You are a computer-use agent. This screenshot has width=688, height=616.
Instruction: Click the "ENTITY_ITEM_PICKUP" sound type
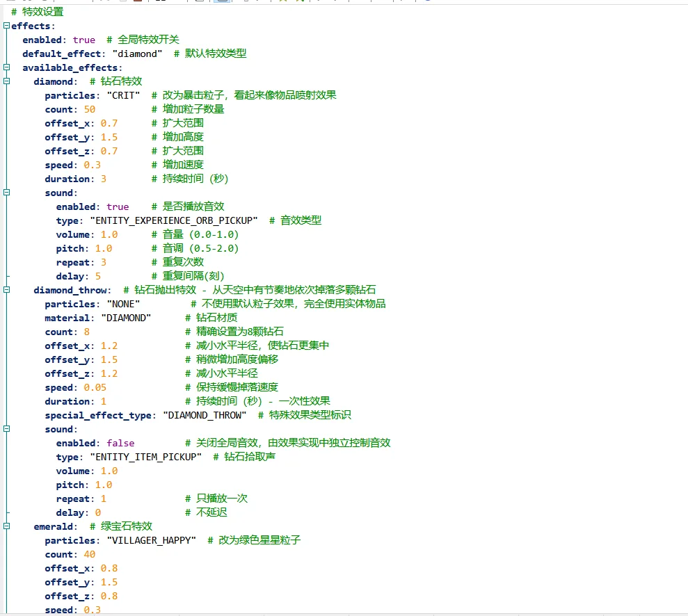tap(145, 457)
